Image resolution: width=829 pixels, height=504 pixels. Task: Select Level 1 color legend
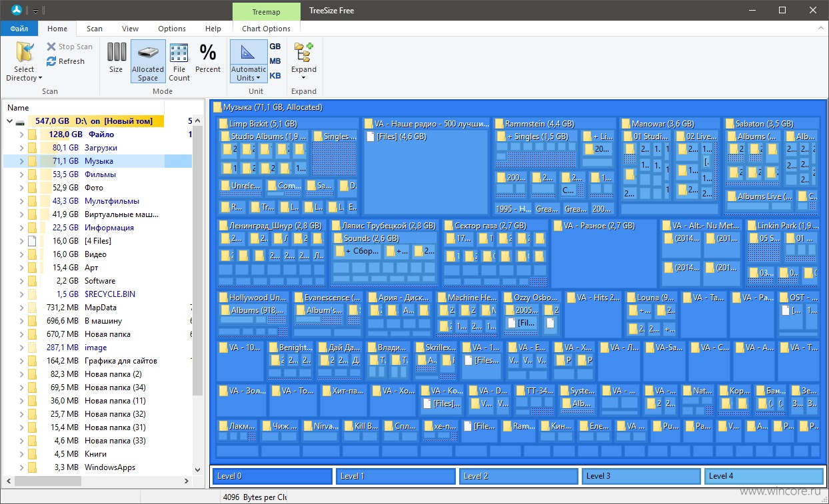pyautogui.click(x=395, y=476)
